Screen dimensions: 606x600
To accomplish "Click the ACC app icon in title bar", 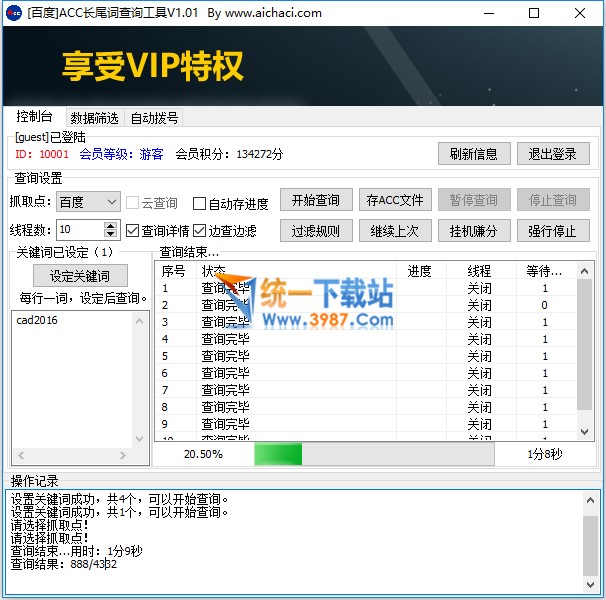I will [x=13, y=13].
